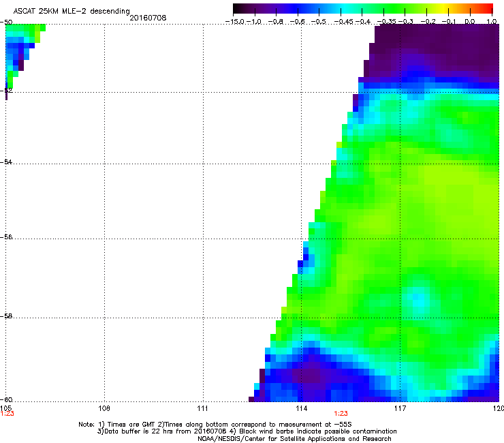Click the NOAA/NESDIS credit line

294,439
